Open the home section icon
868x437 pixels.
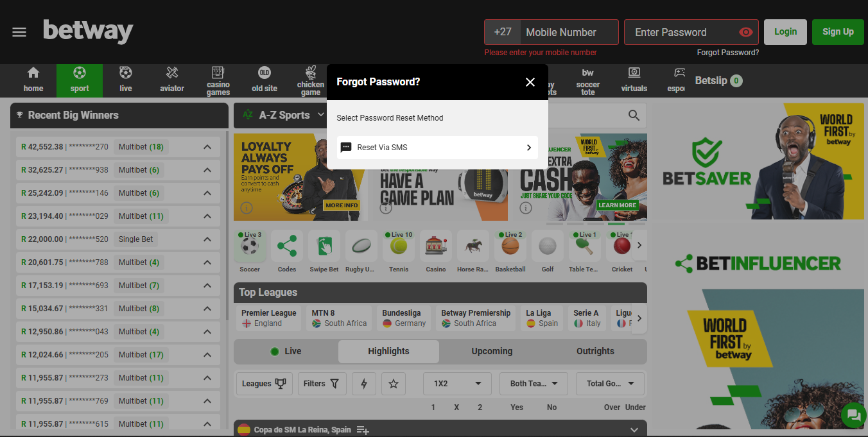33,80
